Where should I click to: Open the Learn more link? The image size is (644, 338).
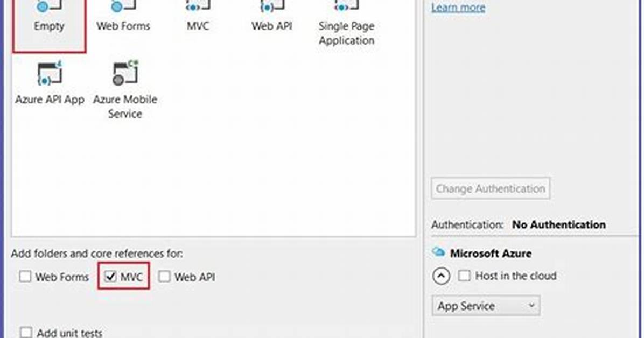(x=458, y=8)
